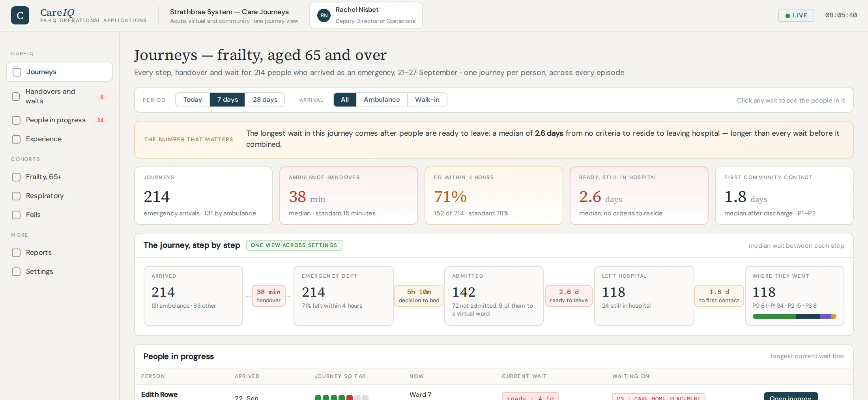Filter arrivals by Walk-in
Viewport: 868px width, 400px height.
(427, 100)
